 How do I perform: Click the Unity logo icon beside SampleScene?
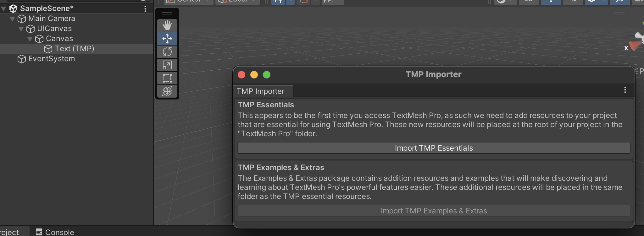click(x=13, y=8)
